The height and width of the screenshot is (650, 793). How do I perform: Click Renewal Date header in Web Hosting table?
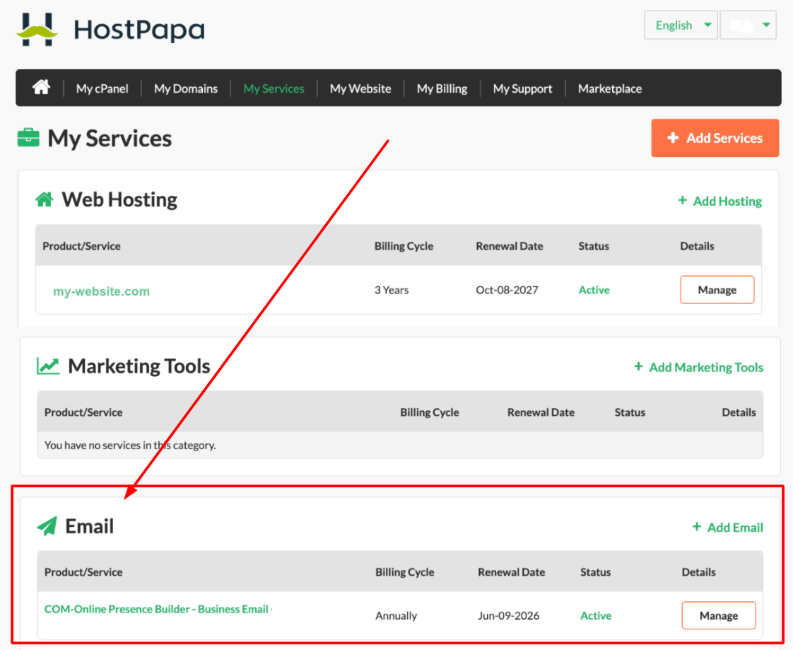coord(509,246)
